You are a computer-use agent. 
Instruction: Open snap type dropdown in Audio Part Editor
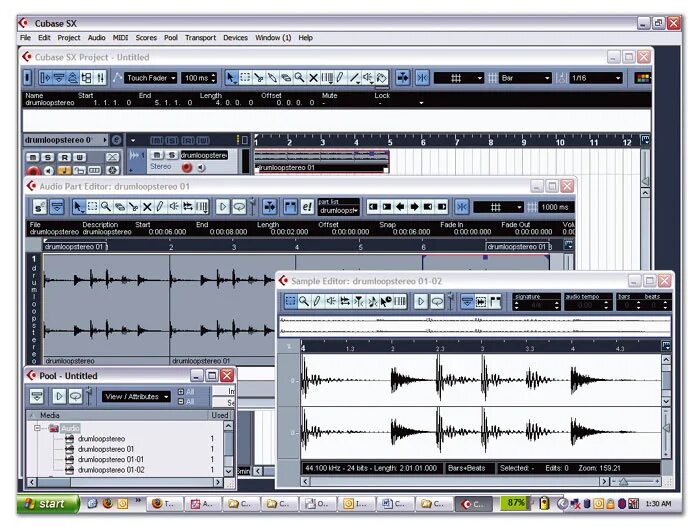click(498, 207)
